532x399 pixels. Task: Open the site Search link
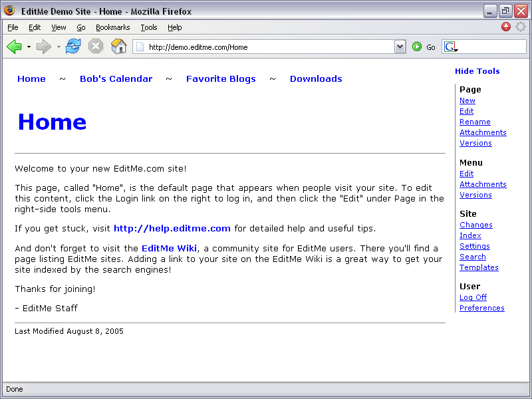coord(473,257)
